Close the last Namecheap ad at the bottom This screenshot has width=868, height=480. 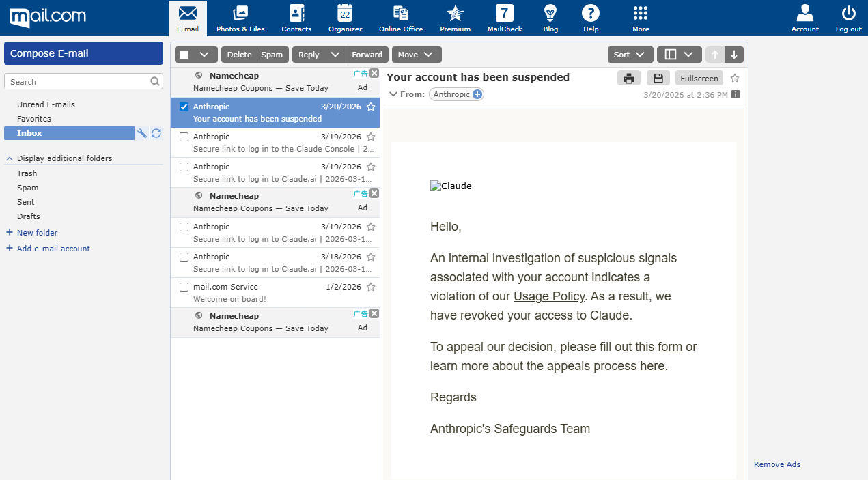click(x=374, y=313)
